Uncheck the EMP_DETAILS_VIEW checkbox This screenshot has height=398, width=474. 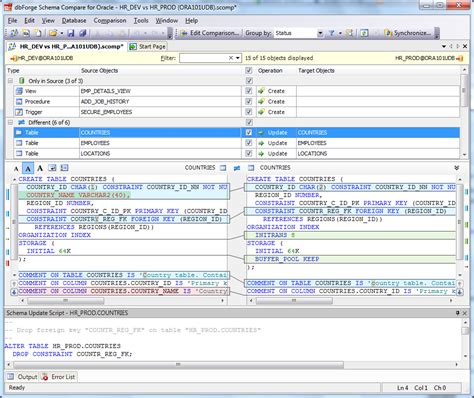click(x=249, y=91)
